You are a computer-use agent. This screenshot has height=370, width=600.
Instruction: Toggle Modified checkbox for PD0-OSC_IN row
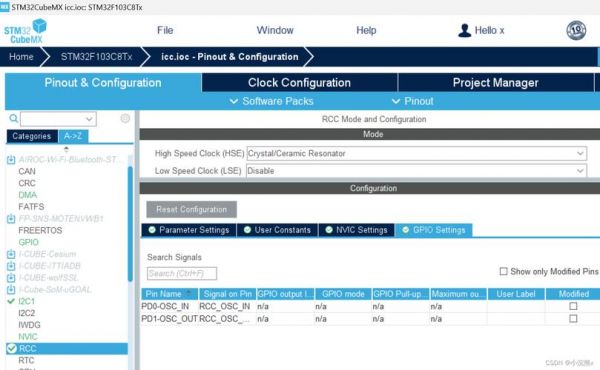pos(573,306)
